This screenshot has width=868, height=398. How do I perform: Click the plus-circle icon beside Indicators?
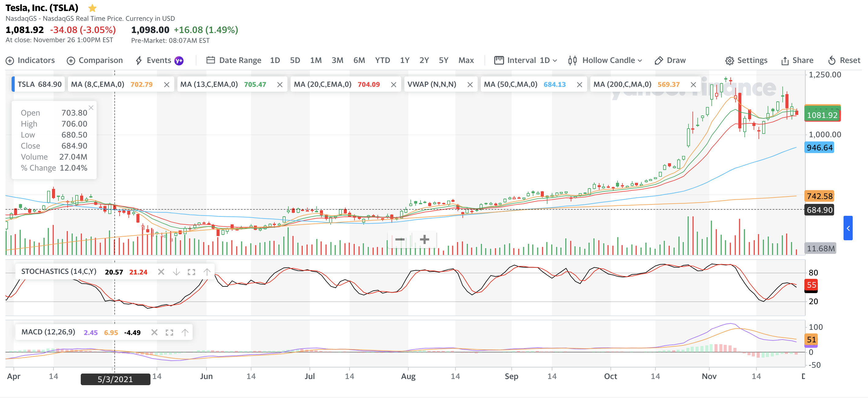10,61
